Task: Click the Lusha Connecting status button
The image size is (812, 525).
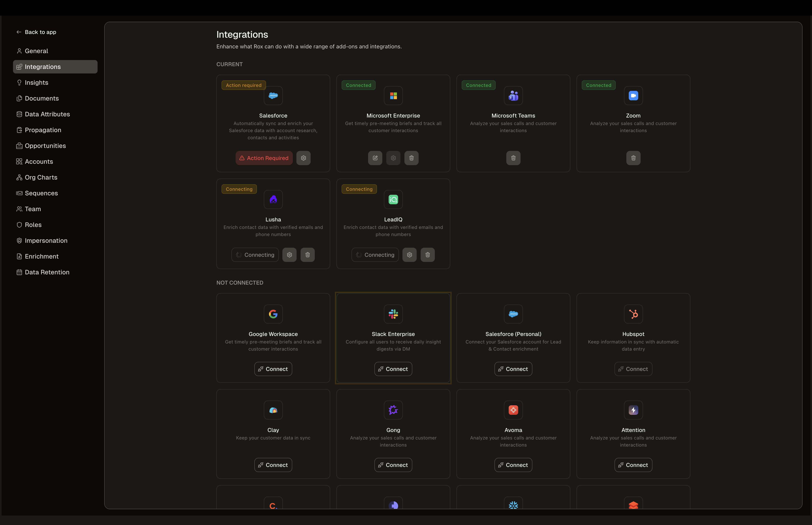Action: coord(255,255)
